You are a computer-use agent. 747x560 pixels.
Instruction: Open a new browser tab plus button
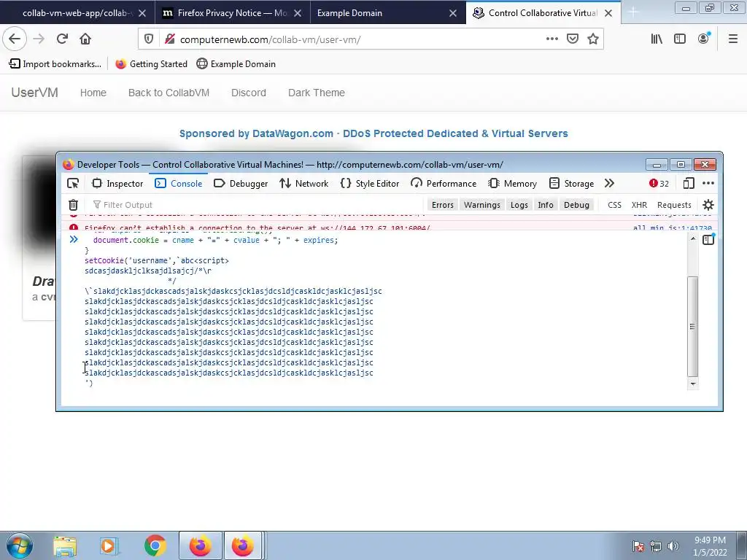pos(633,13)
